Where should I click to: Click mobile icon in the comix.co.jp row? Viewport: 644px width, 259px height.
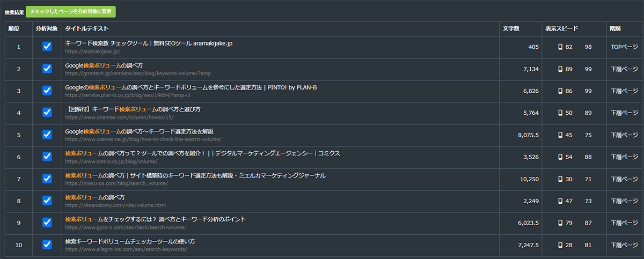tap(560, 157)
